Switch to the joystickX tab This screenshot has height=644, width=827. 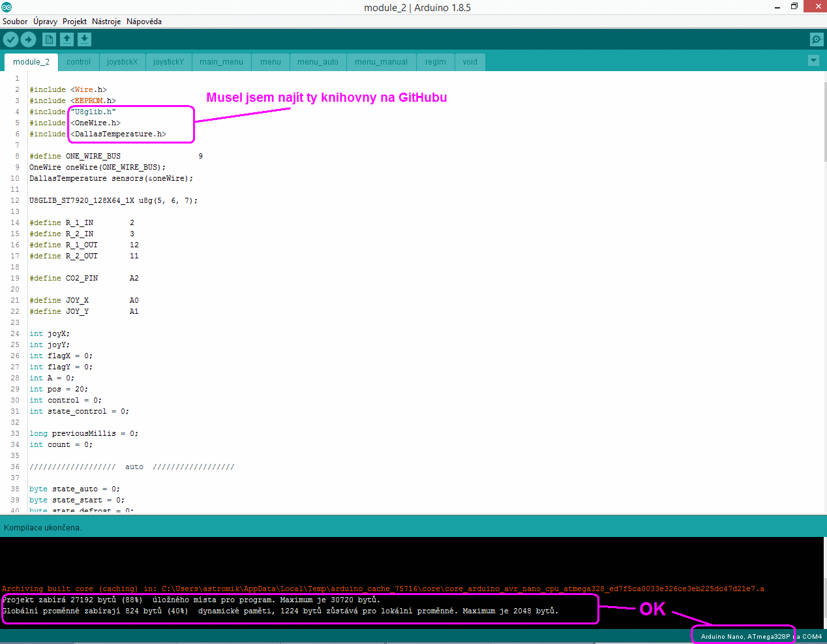122,62
